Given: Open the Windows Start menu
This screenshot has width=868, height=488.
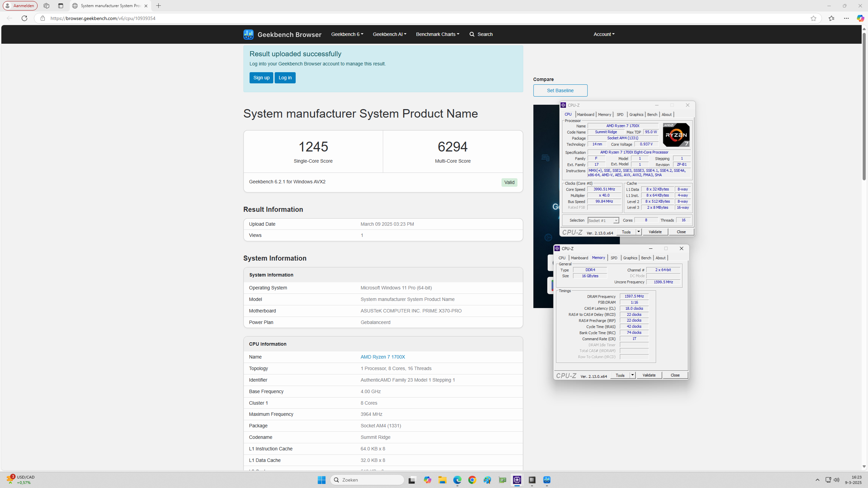Looking at the screenshot, I should [x=321, y=480].
